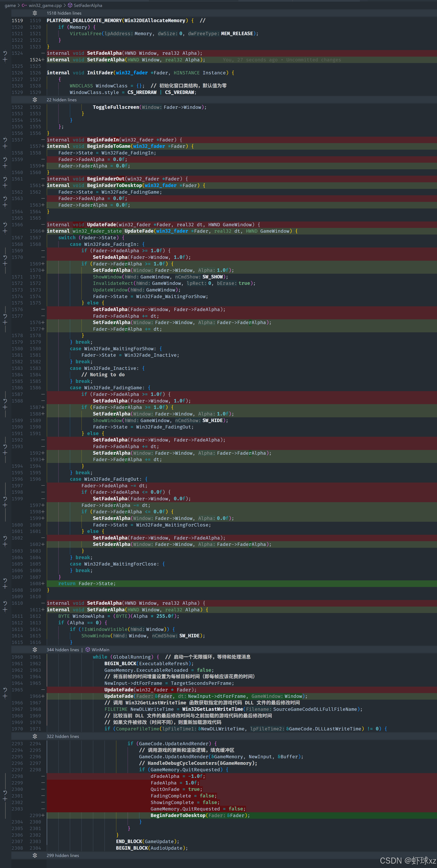Expand the 22 hidden lines region
The image size is (437, 868).
pyautogui.click(x=35, y=100)
